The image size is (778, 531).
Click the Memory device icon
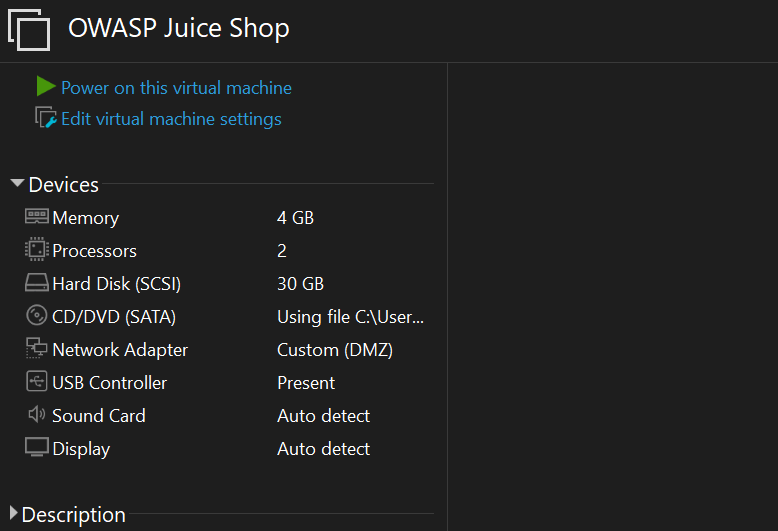pos(37,217)
